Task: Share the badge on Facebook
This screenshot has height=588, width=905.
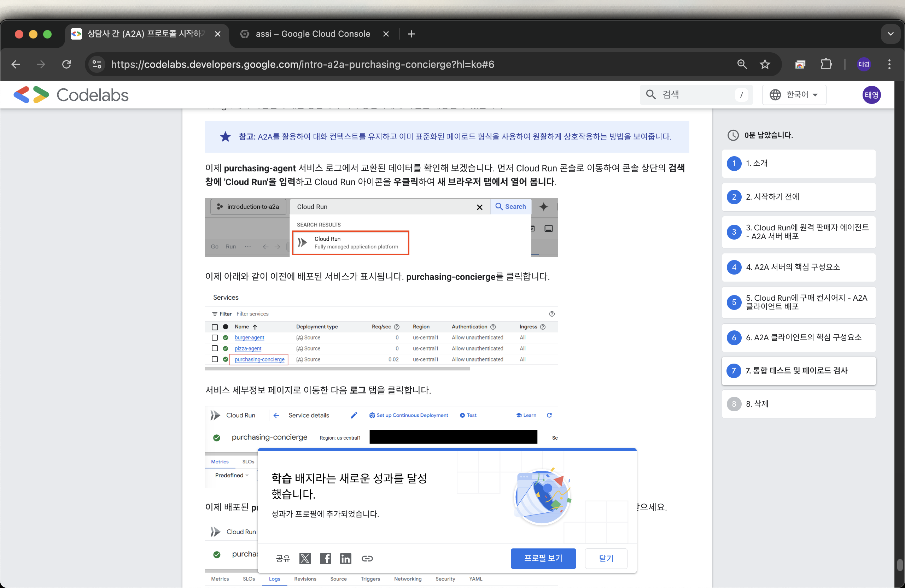Action: (x=325, y=558)
